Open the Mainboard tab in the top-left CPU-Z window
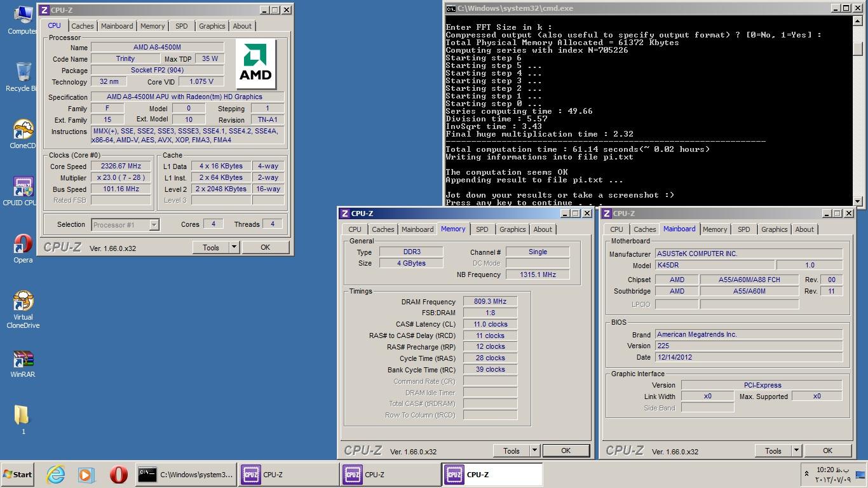The height and width of the screenshot is (488, 868). pos(117,26)
